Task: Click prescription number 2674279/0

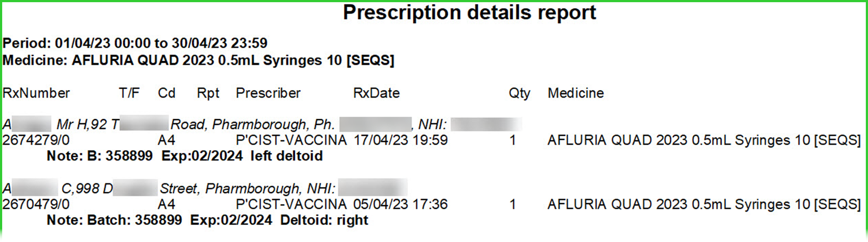Action: tap(36, 140)
